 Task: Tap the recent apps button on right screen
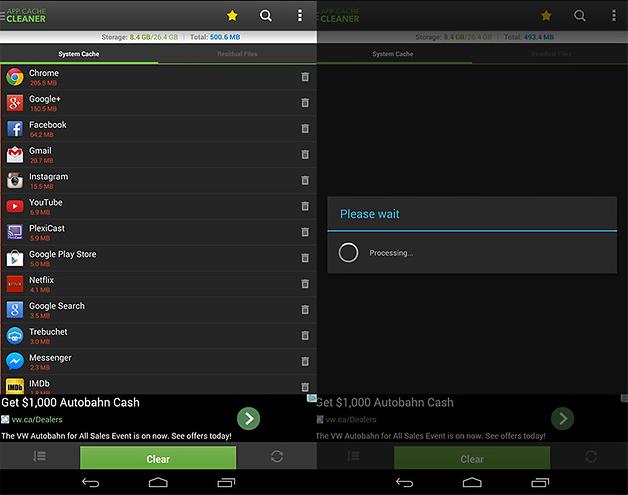pyautogui.click(x=540, y=483)
